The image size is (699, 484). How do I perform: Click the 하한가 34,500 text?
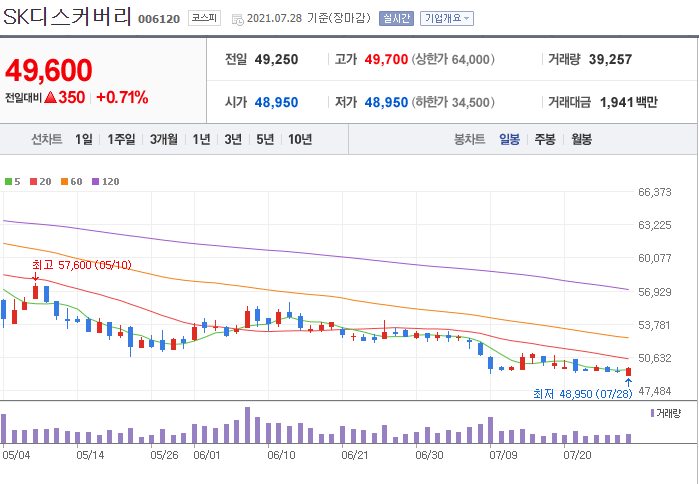tap(453, 103)
